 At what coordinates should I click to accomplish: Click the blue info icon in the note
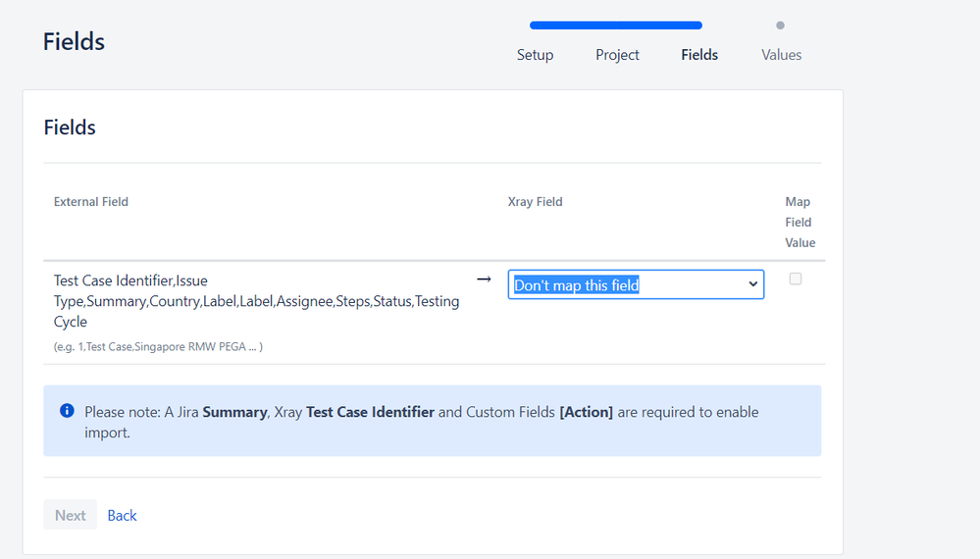pyautogui.click(x=67, y=411)
